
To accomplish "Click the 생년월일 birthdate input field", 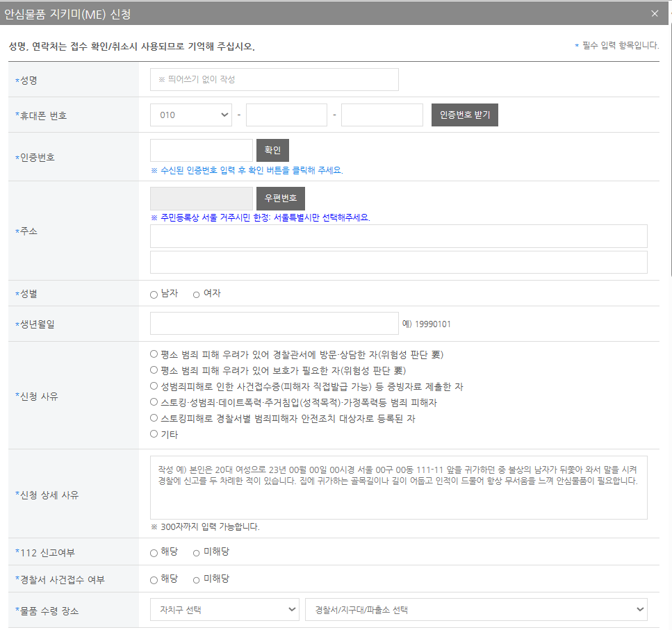I will 274,324.
